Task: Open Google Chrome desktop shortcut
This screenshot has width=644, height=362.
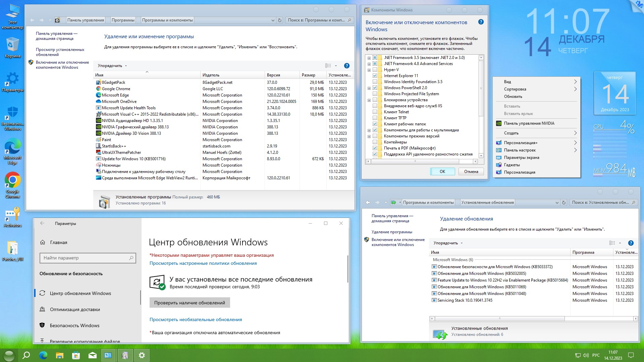Action: tap(12, 185)
